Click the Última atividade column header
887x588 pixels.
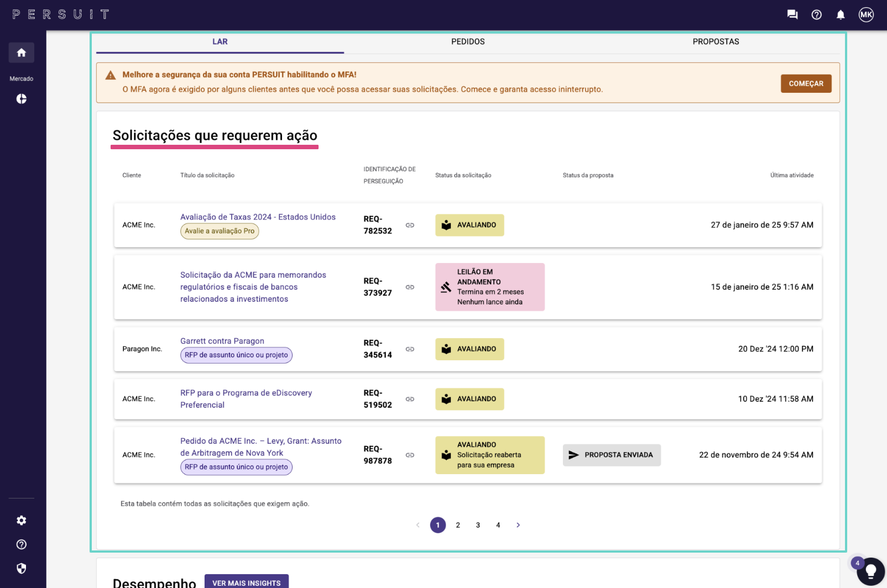tap(792, 175)
